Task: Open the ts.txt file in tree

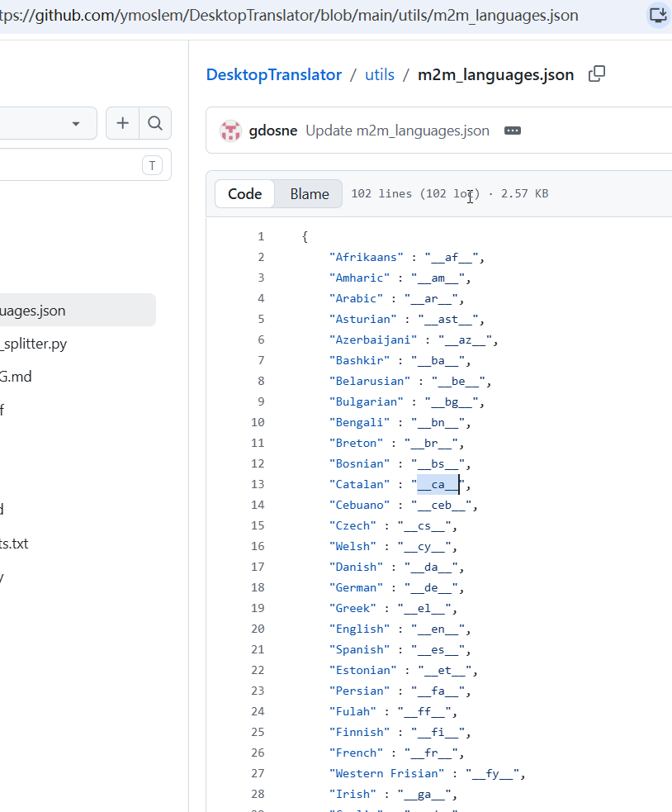Action: pyautogui.click(x=14, y=544)
